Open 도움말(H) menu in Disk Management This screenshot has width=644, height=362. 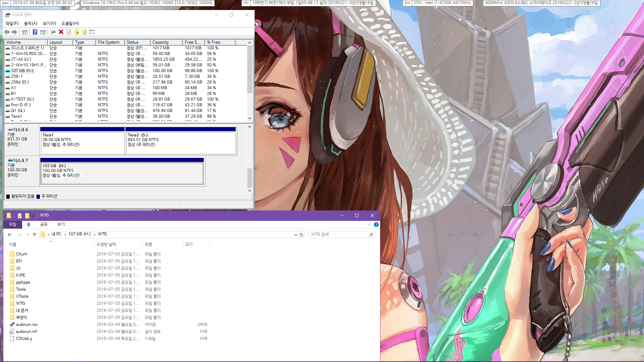point(70,23)
